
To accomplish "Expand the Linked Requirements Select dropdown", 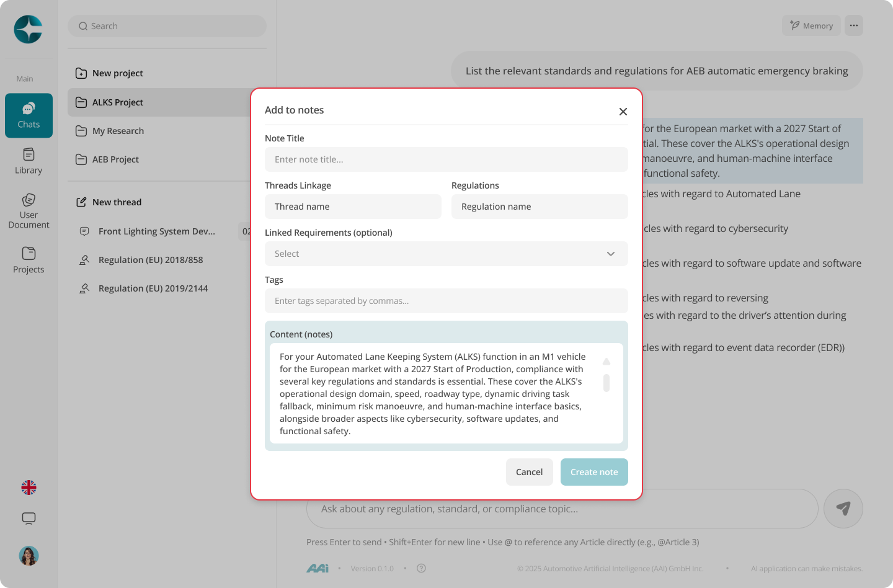I will [x=446, y=254].
